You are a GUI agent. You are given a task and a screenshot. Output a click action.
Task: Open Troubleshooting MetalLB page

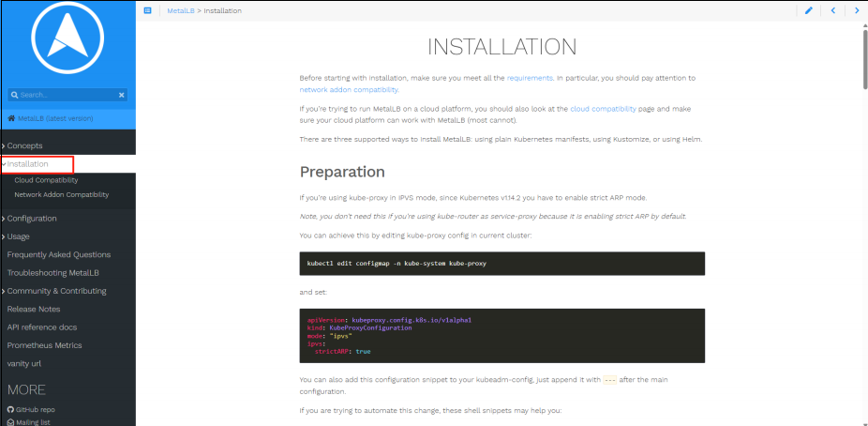click(53, 273)
